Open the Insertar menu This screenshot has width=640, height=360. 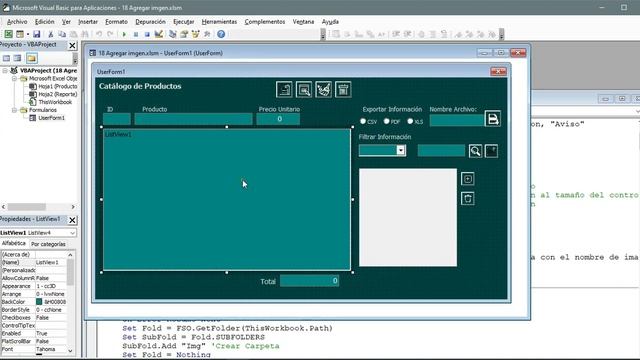[x=88, y=22]
